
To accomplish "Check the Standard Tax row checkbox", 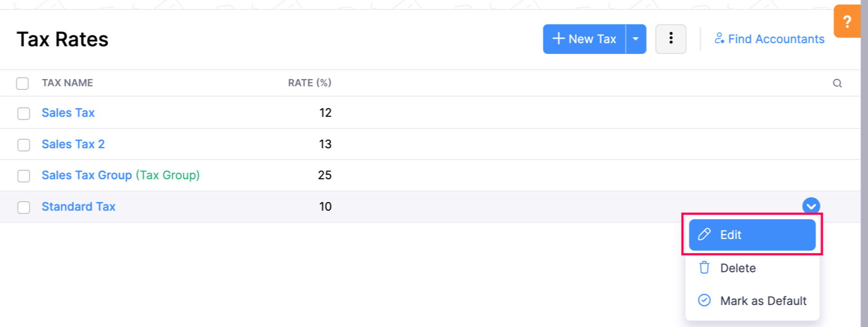I will click(23, 207).
